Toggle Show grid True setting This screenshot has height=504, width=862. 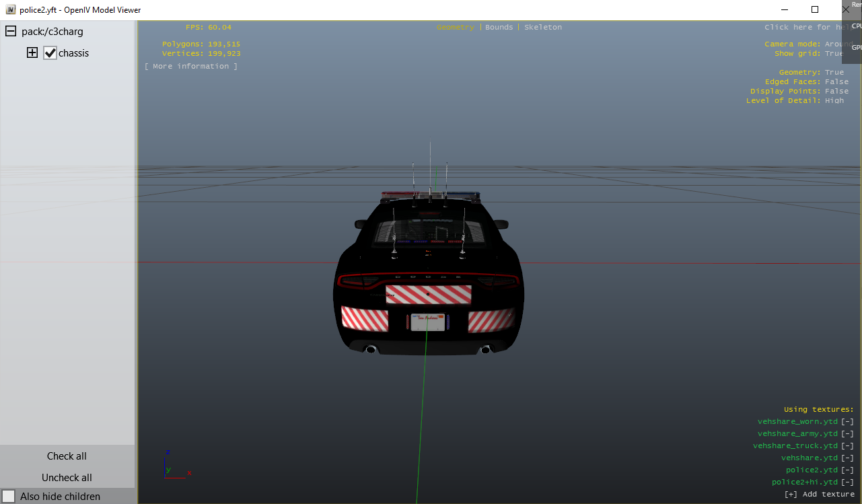[833, 54]
